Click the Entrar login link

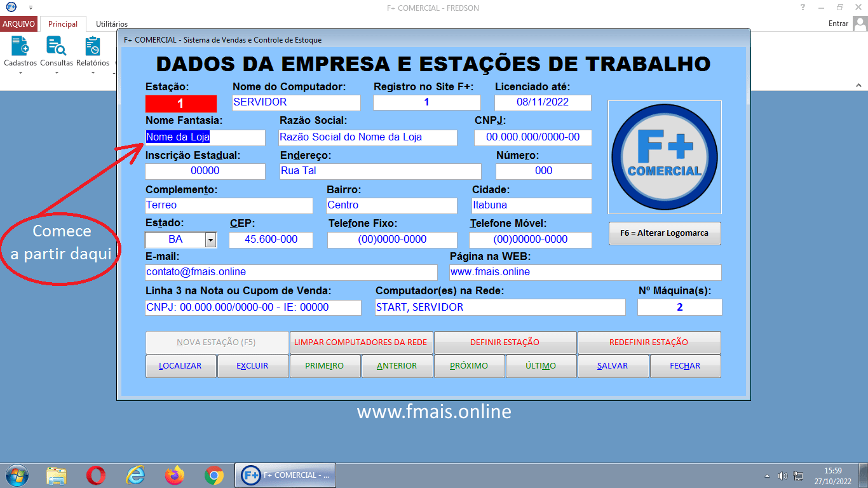pos(838,24)
